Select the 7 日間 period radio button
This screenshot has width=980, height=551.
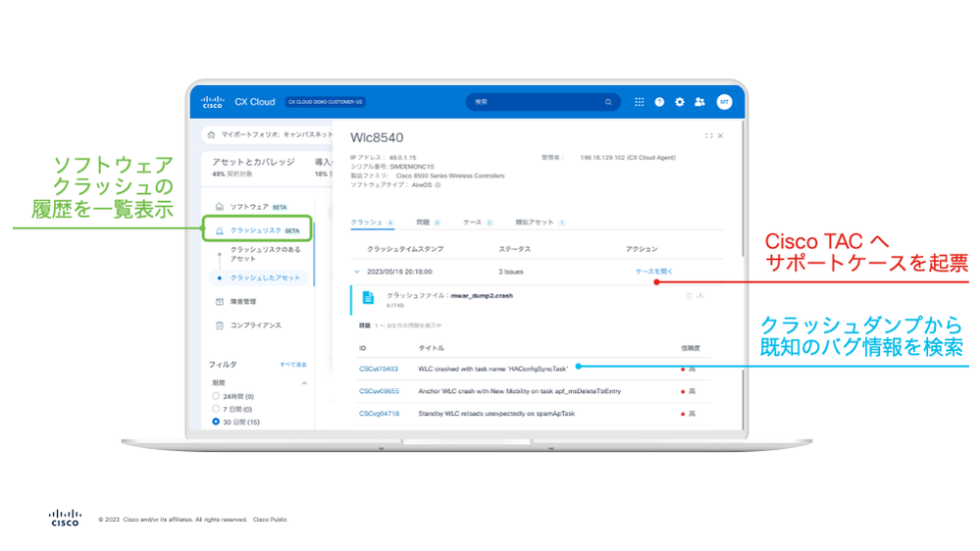[216, 409]
